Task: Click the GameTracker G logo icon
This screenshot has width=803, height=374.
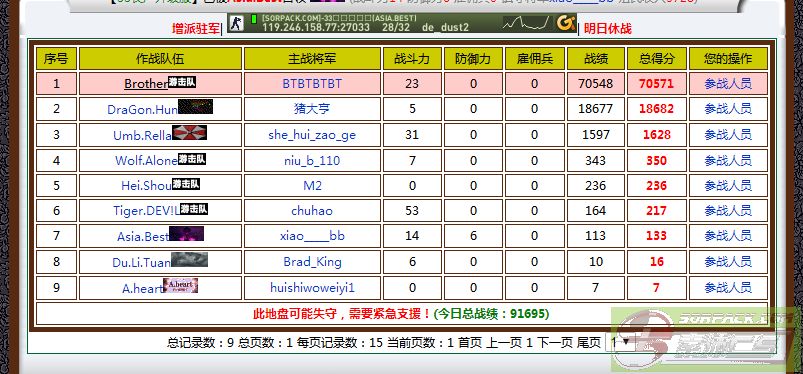Action: pos(565,23)
